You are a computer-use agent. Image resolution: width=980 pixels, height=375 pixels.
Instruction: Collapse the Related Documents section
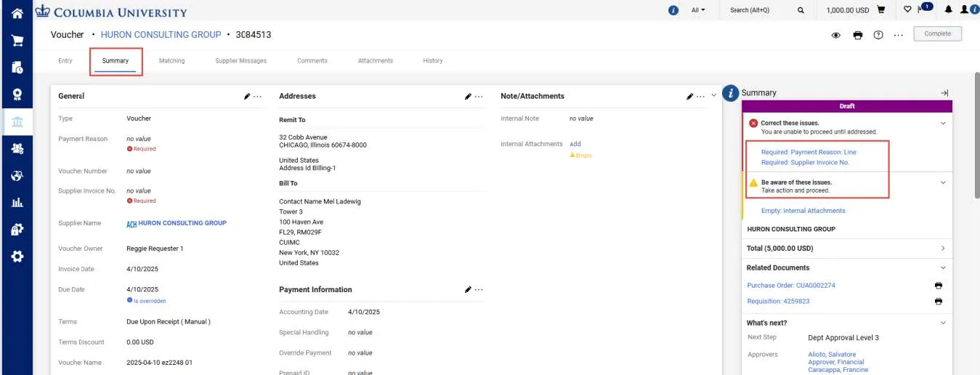943,267
